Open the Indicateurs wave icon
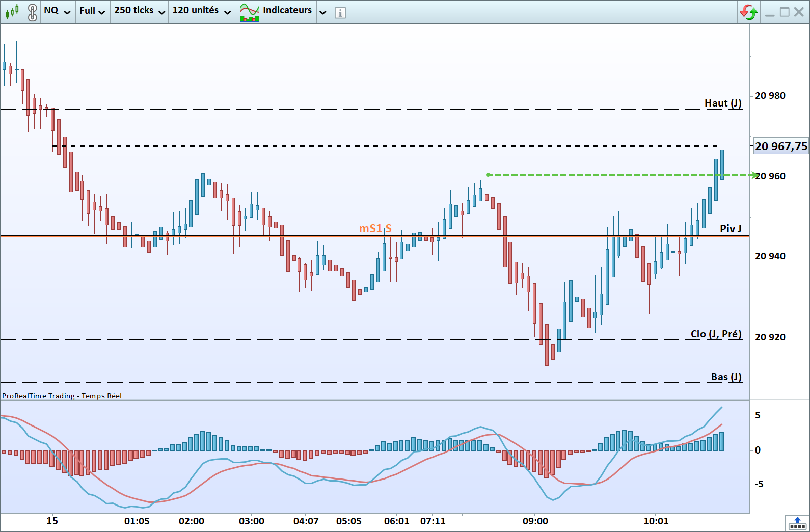810x532 pixels. (250, 12)
